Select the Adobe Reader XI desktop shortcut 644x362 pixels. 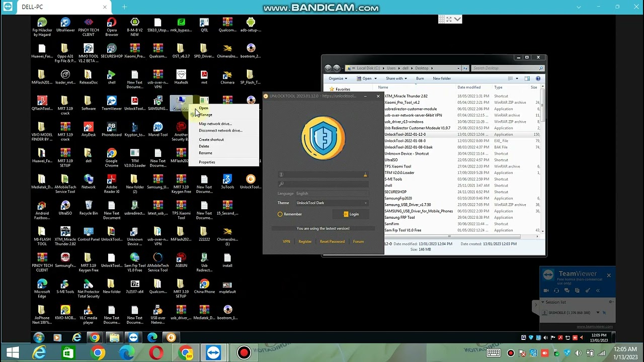point(112,184)
